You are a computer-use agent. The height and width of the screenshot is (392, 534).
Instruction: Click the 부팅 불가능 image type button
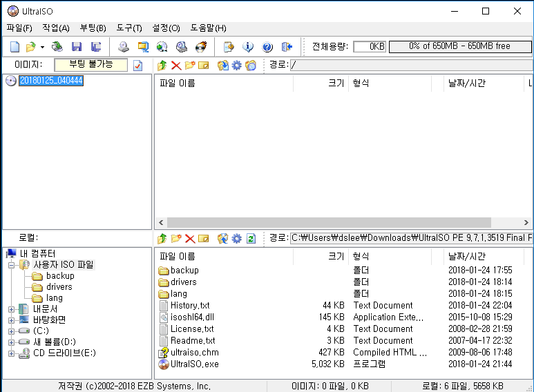(91, 65)
